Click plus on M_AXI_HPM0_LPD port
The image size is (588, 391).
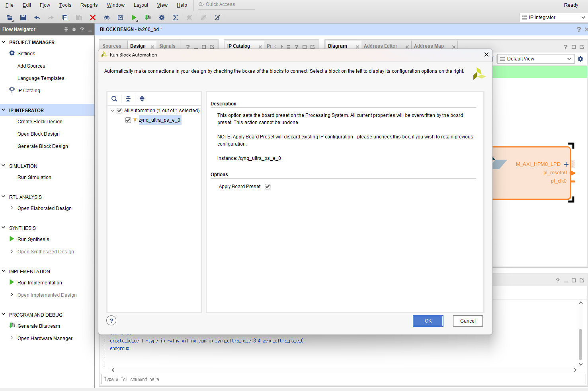tap(566, 164)
